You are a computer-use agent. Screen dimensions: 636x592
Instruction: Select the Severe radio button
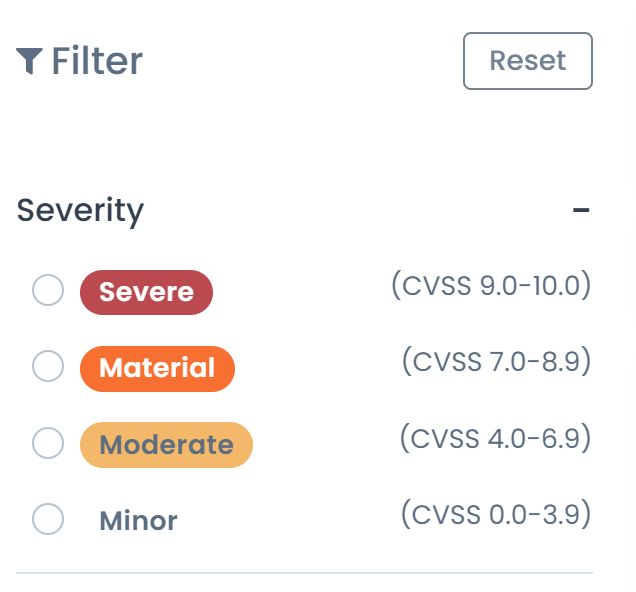48,291
